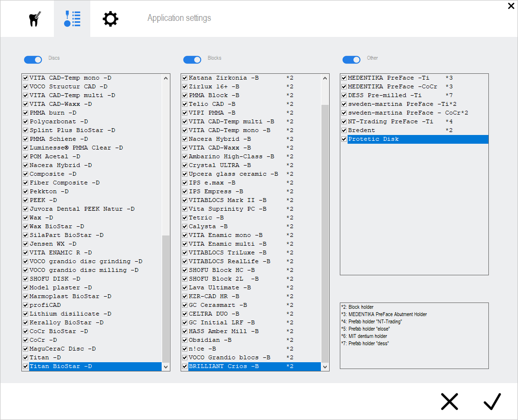The image size is (518, 420).
Task: Select sweden-martina PreFace -Ti row
Action: [x=414, y=104]
